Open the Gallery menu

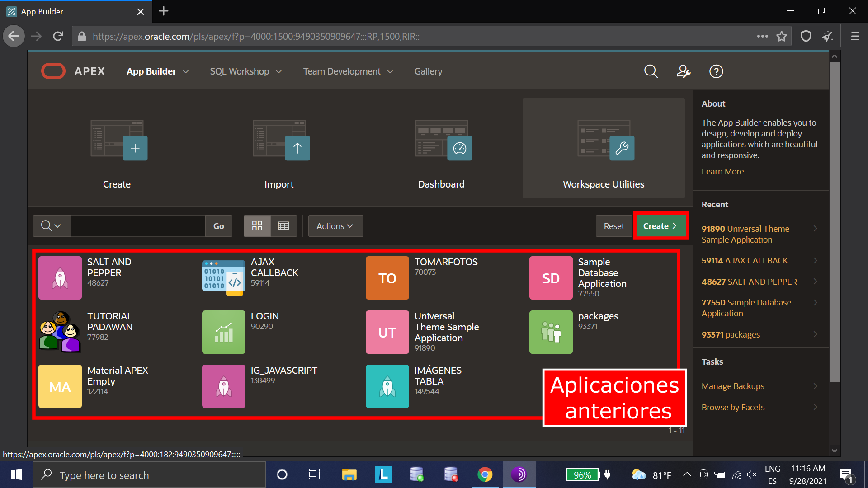tap(428, 71)
